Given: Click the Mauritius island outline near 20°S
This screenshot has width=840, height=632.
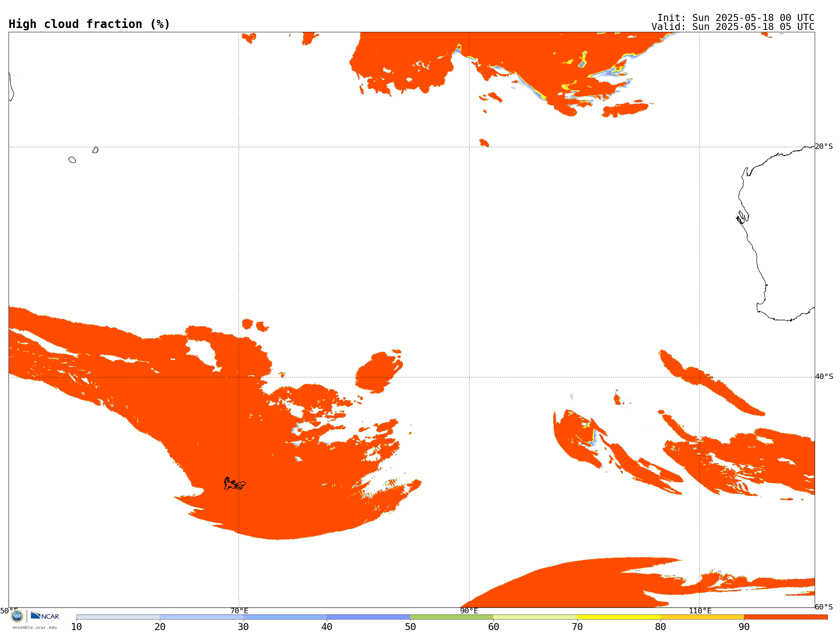Looking at the screenshot, I should [95, 150].
